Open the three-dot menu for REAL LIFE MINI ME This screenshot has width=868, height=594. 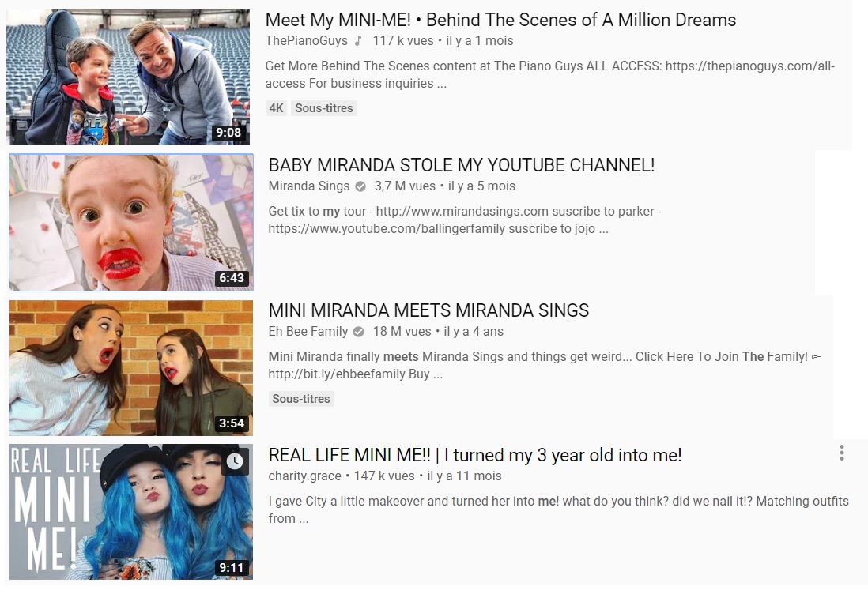click(841, 453)
